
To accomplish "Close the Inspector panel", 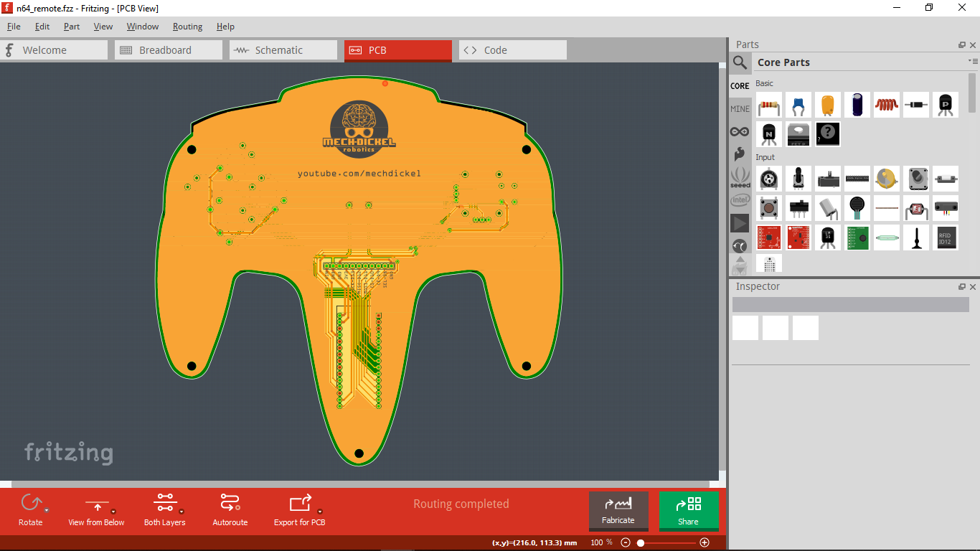I will [973, 287].
